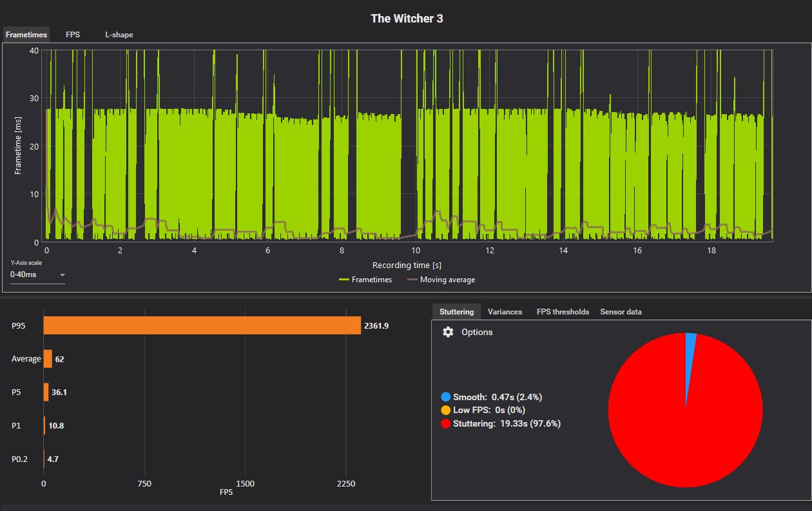812x511 pixels.
Task: Click the P0.2 value 4.7
Action: click(53, 459)
